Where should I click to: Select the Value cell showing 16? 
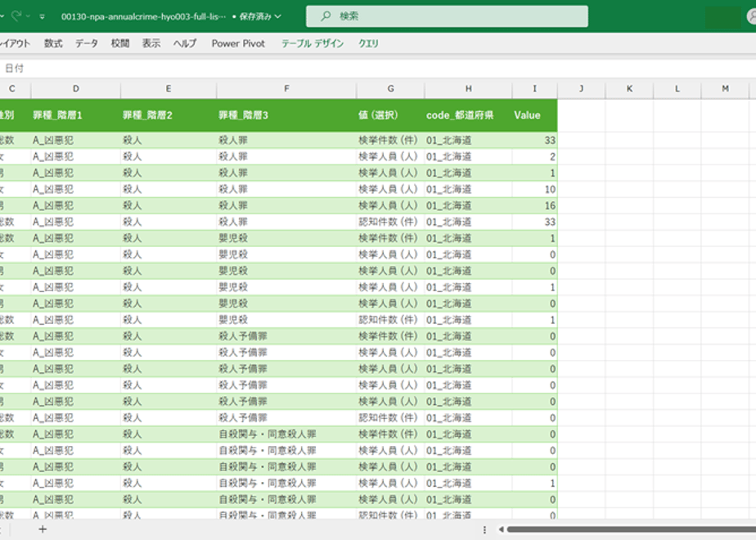tap(534, 206)
